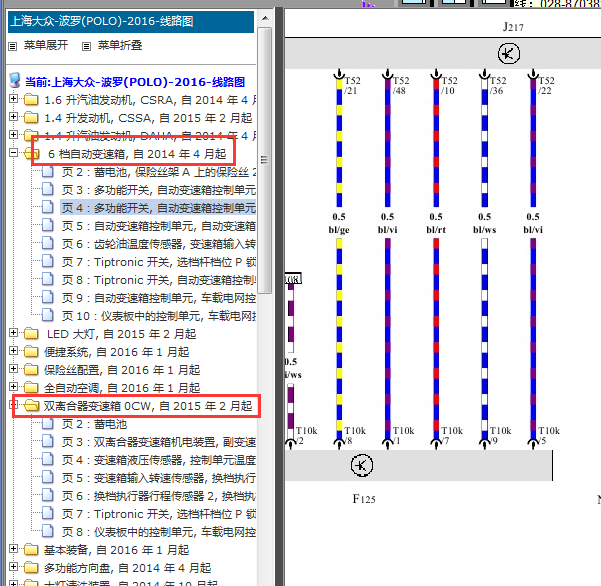This screenshot has width=601, height=586.
Task: Click page icon of 页 10 : 仪表板中的控制单元
Action: [48, 315]
